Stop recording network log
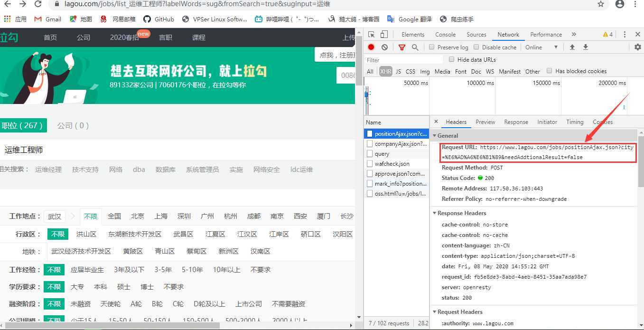This screenshot has width=644, height=330. click(371, 47)
